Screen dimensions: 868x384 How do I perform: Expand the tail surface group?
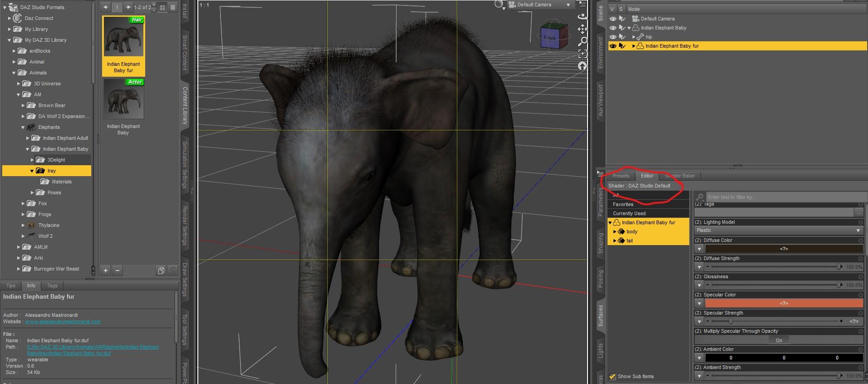click(615, 241)
